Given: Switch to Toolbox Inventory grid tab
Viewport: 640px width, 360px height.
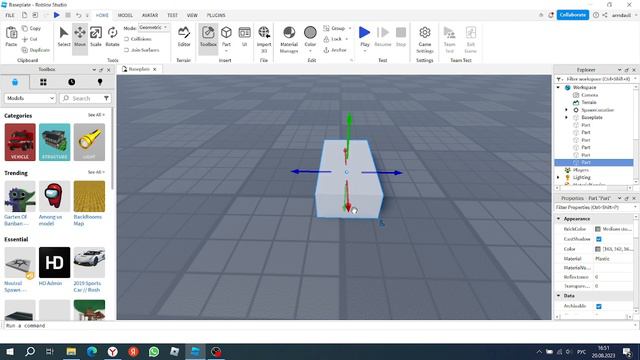Looking at the screenshot, I should pos(43,82).
